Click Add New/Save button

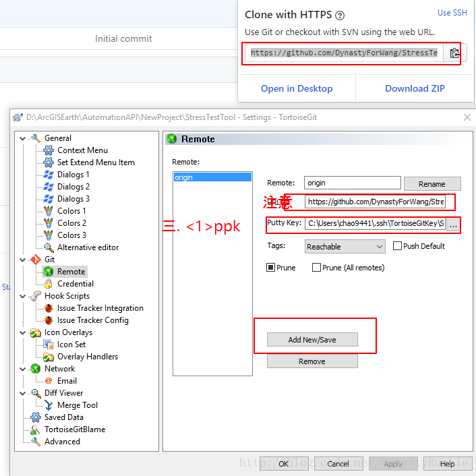[312, 340]
